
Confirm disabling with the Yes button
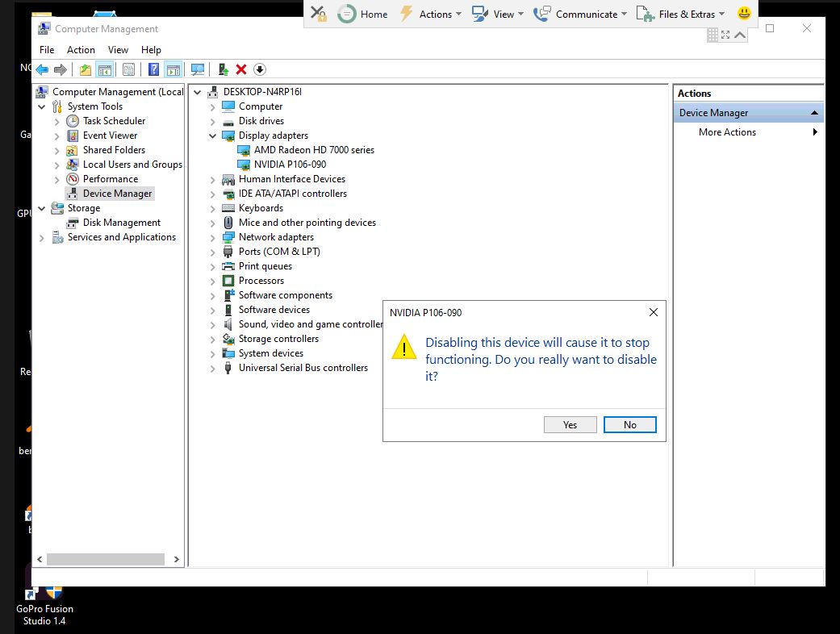[570, 424]
